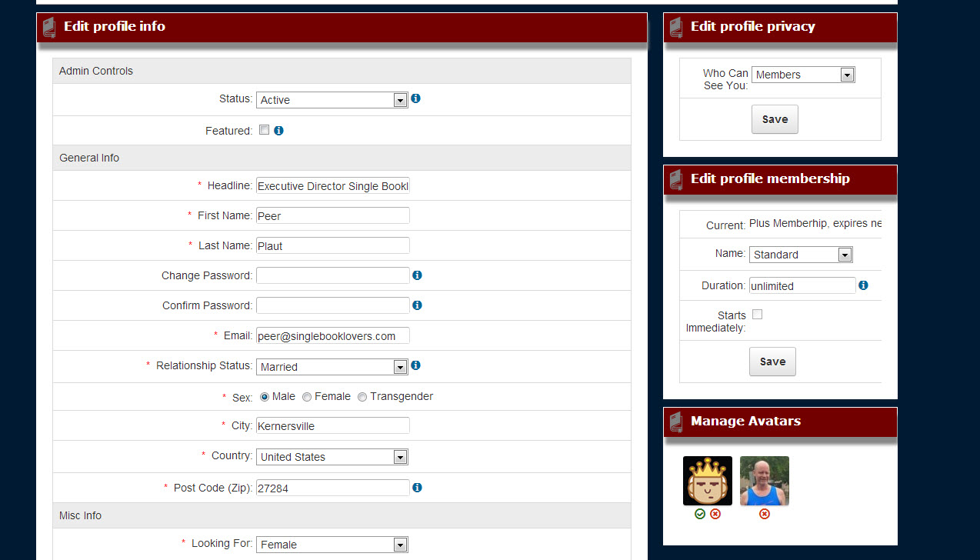980x560 pixels.
Task: Click the First Name field containing Peer
Action: click(332, 215)
